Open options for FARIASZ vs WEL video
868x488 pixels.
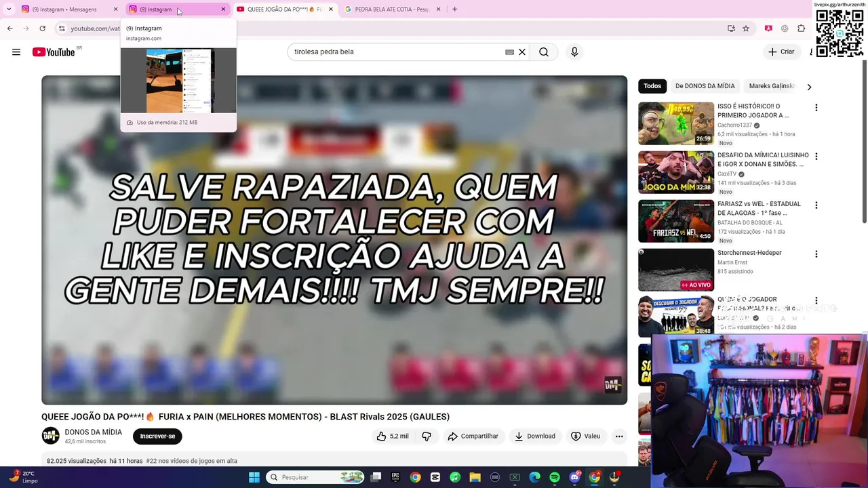pos(816,205)
